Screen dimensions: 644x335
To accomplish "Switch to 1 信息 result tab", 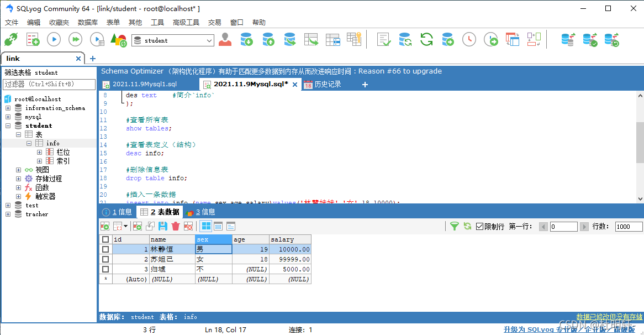I will click(118, 212).
